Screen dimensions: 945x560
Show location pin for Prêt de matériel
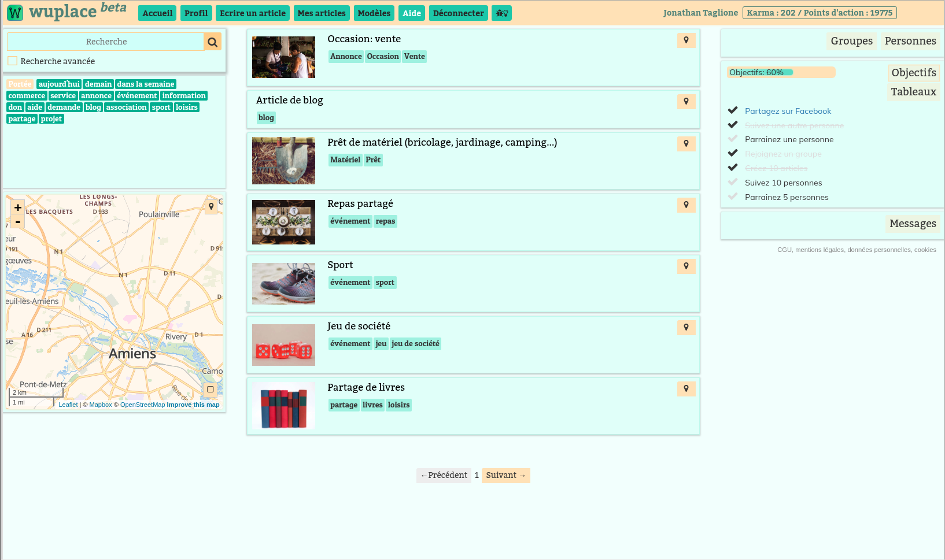point(686,144)
